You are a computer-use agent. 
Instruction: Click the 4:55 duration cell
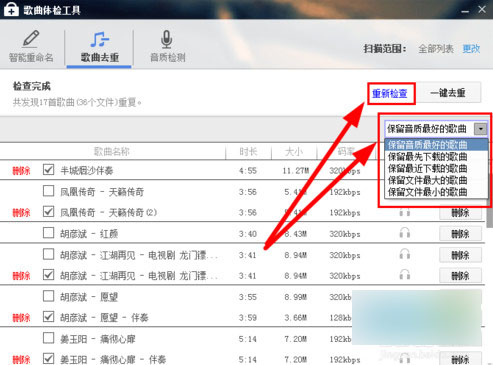point(248,171)
